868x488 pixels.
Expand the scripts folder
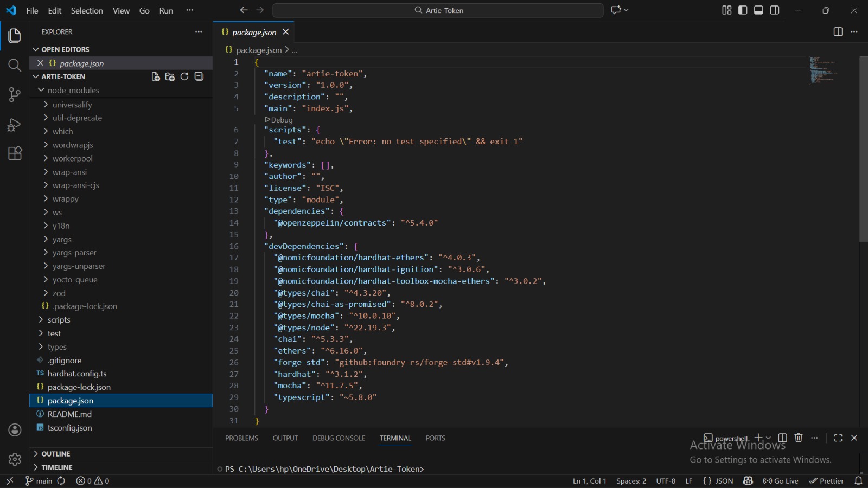(59, 320)
